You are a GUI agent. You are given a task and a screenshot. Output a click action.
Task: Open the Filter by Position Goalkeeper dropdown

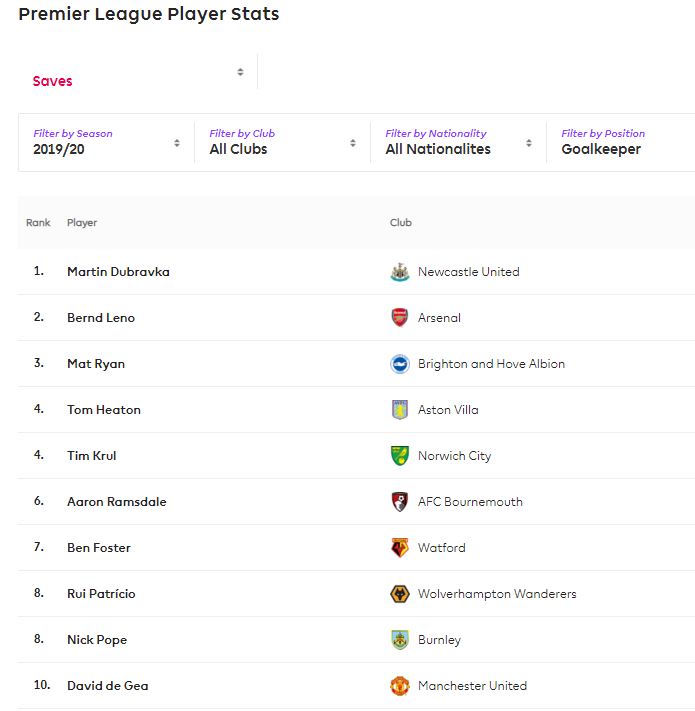621,142
